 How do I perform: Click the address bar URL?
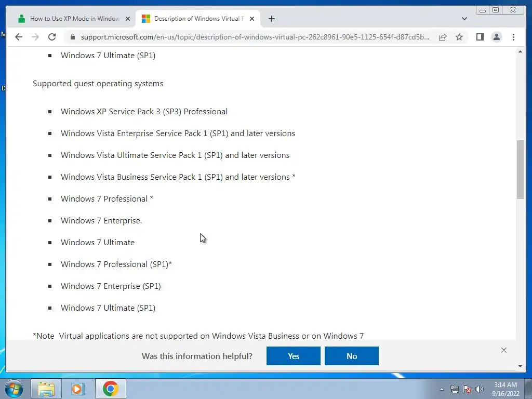click(x=255, y=37)
